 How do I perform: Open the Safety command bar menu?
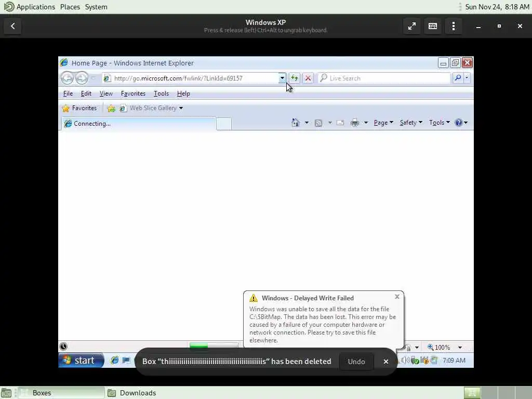[411, 123]
